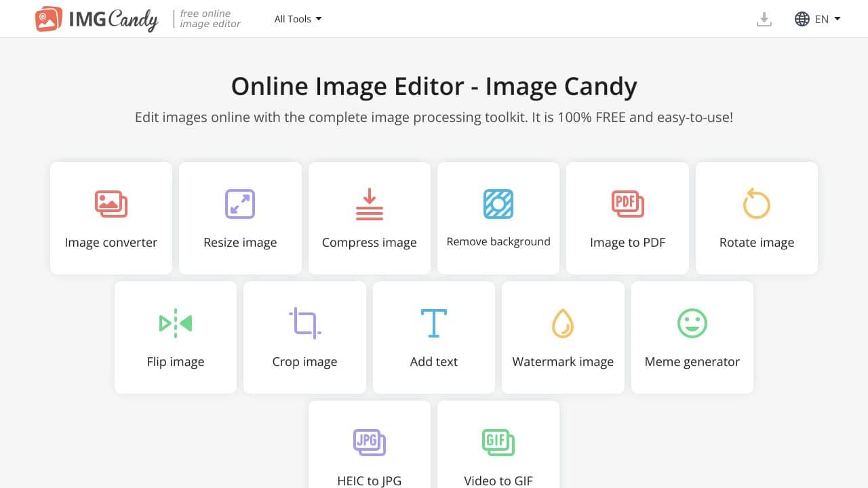Image resolution: width=868 pixels, height=488 pixels.
Task: Select the Compress image label
Action: pyautogui.click(x=370, y=243)
